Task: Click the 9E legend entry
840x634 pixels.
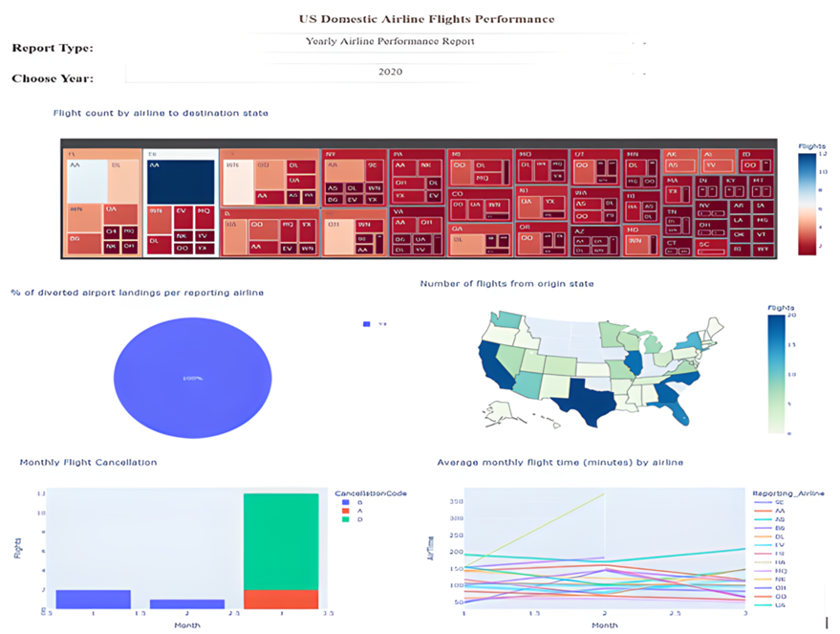Action: (x=780, y=502)
